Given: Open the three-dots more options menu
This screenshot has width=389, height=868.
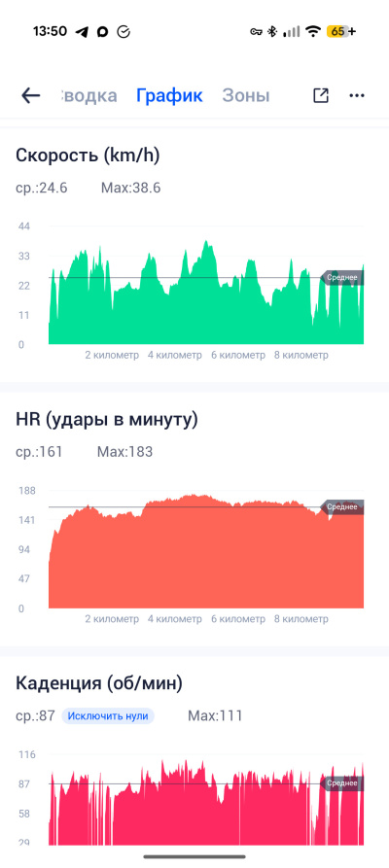Looking at the screenshot, I should tap(357, 96).
